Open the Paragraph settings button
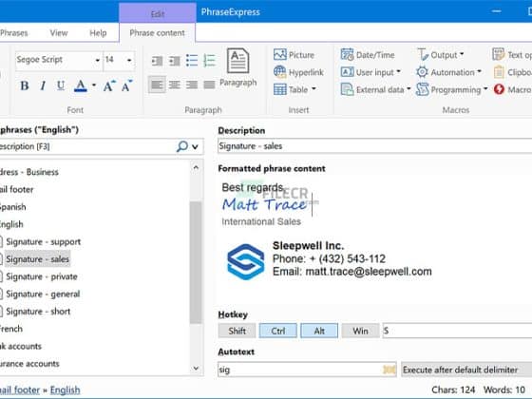This screenshot has height=399, width=532. pos(238,67)
